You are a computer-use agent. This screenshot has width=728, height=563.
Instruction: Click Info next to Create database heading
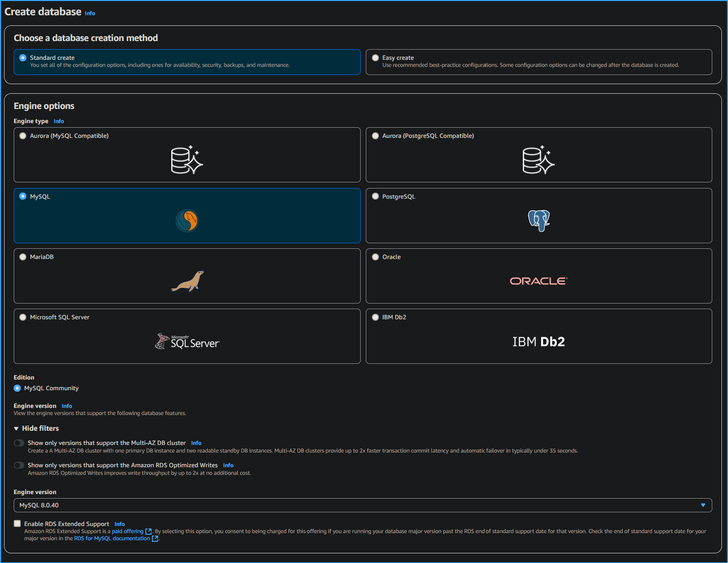90,13
